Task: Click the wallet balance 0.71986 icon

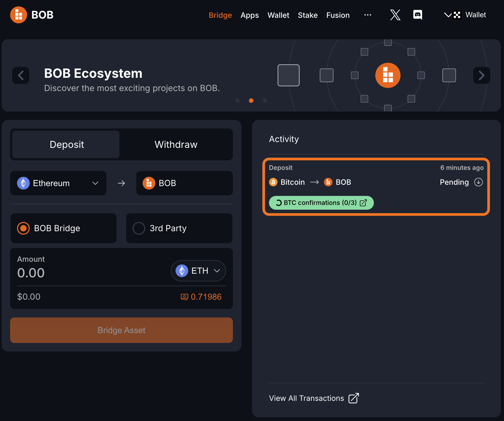Action: click(x=184, y=297)
